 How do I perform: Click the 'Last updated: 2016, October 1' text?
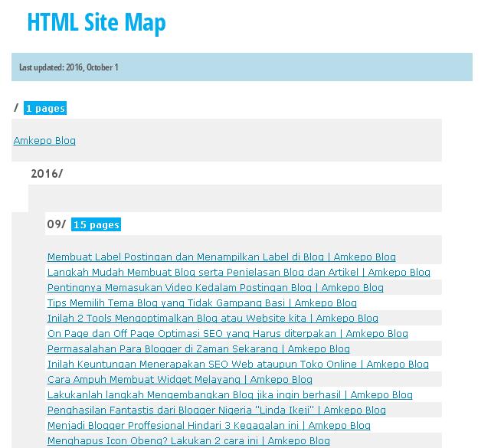[69, 67]
